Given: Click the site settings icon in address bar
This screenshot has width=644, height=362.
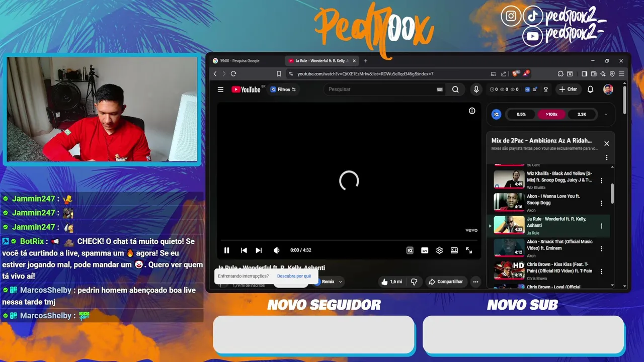Looking at the screenshot, I should coord(291,74).
